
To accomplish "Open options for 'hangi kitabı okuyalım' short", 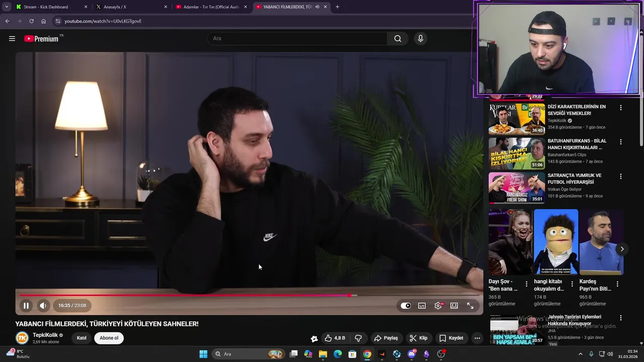I will coord(572,284).
